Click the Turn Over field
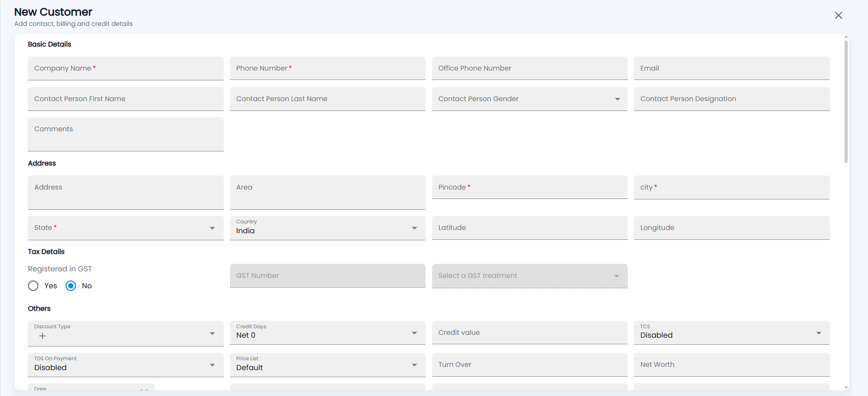The image size is (868, 396). pyautogui.click(x=529, y=365)
